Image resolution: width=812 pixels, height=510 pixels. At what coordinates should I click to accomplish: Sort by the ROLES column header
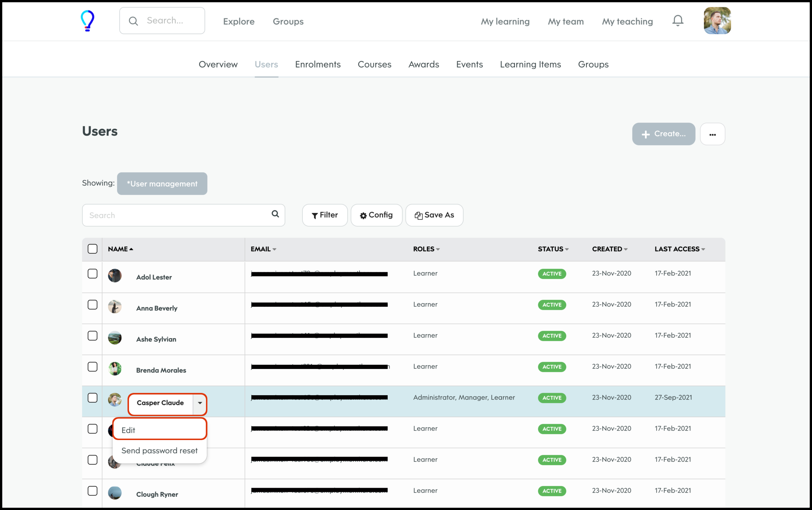click(426, 249)
